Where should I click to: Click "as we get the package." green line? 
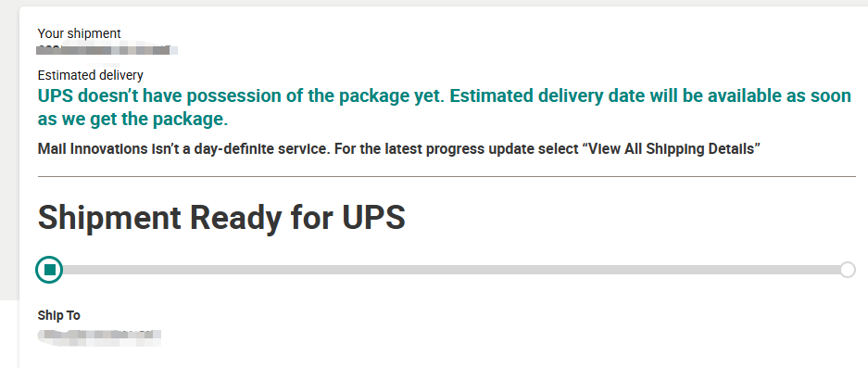[x=132, y=119]
